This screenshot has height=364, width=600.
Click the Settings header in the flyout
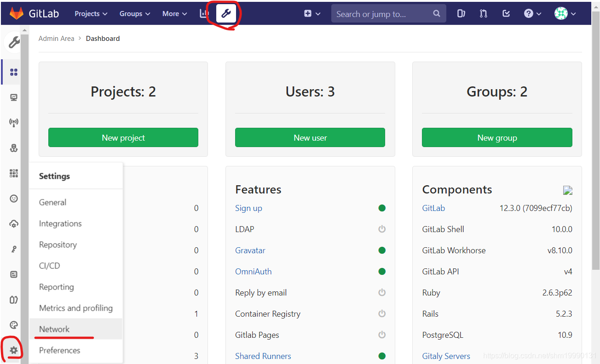[x=54, y=176]
